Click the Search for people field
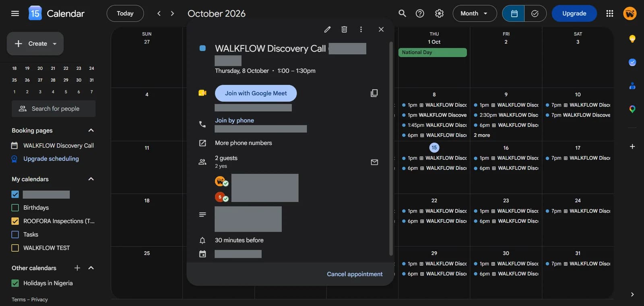Image resolution: width=644 pixels, height=306 pixels. point(54,109)
